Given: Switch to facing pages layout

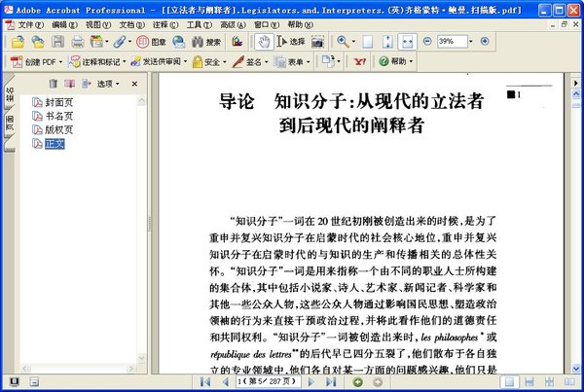Looking at the screenshot, I should 569,382.
